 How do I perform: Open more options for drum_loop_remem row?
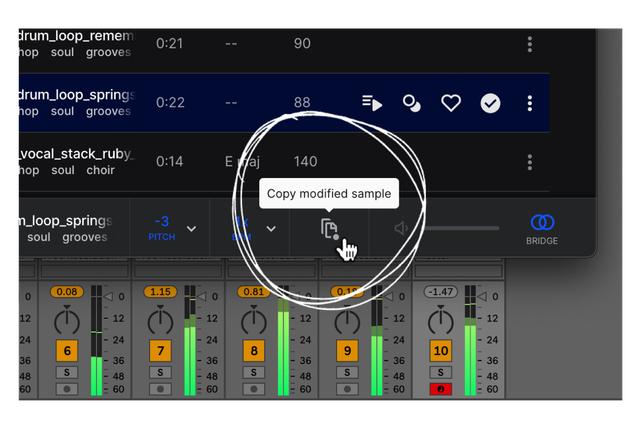pyautogui.click(x=529, y=44)
